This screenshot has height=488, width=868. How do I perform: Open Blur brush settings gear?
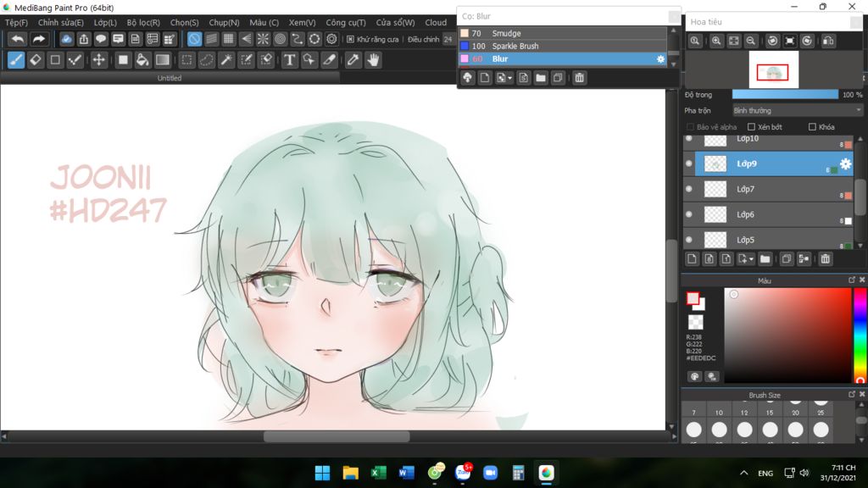660,59
